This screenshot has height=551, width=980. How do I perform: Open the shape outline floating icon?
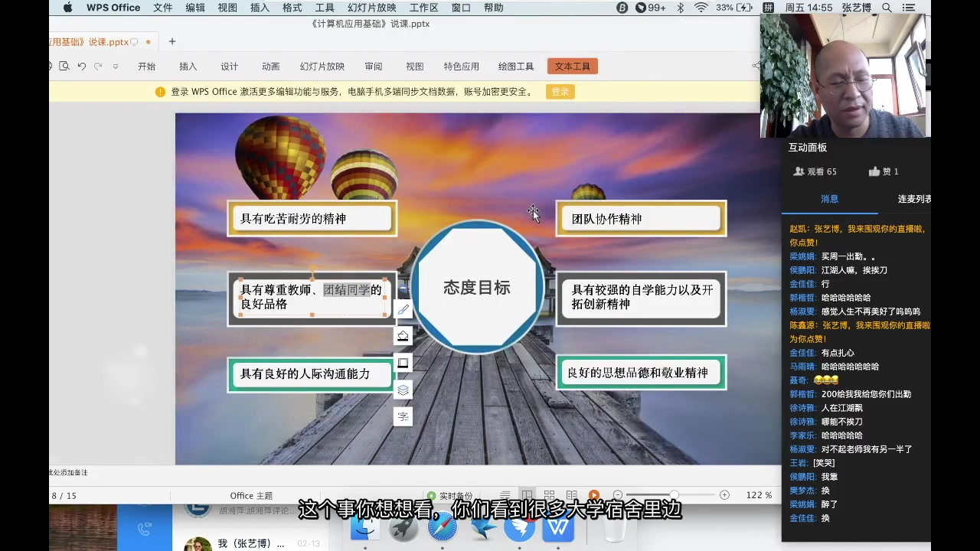[403, 363]
